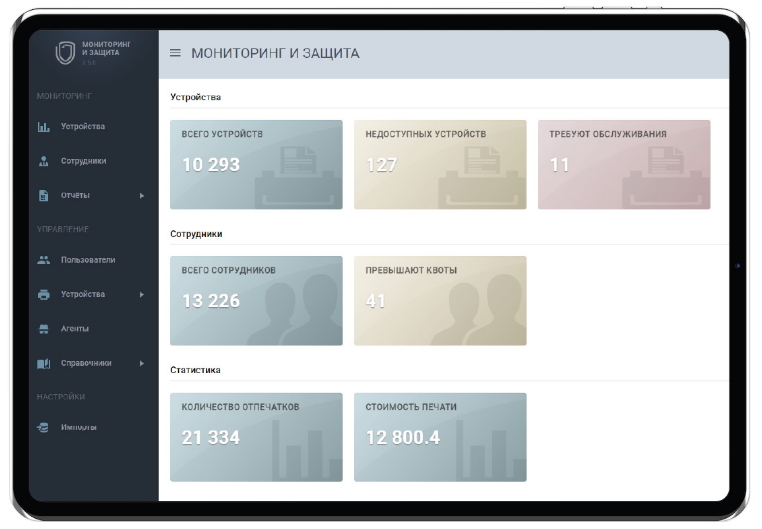Click the Стоимость печати statistics card
This screenshot has height=529, width=762.
440,437
